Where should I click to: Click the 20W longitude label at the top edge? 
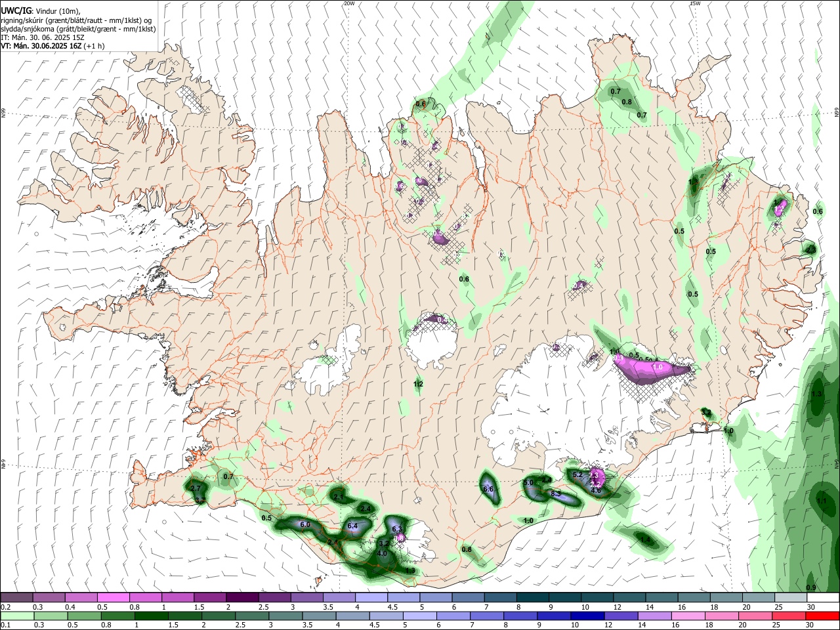[349, 3]
